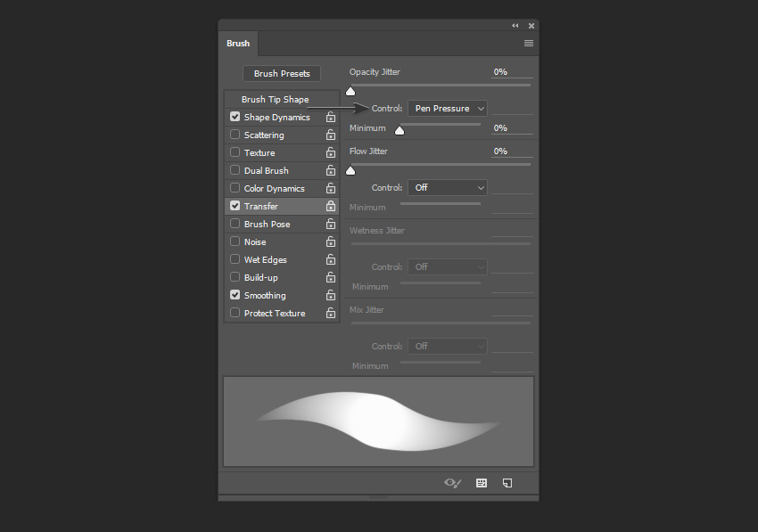Click the Opacity Jitter slider handle
Viewport: 758px width, 532px height.
(x=350, y=91)
